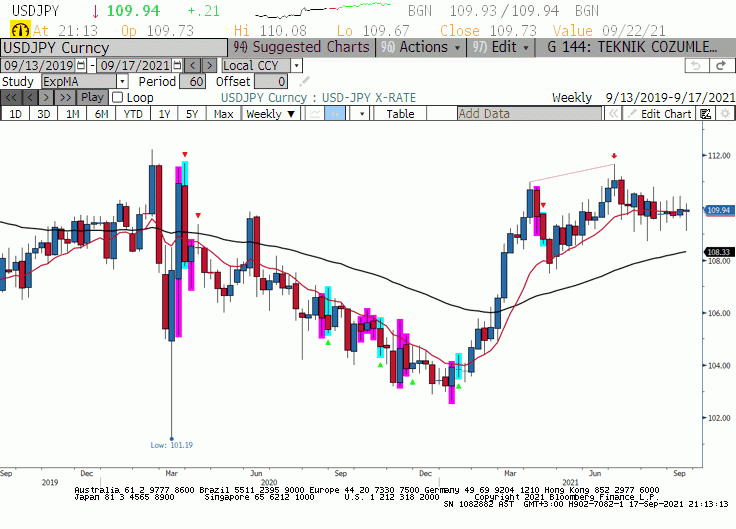Screen dimensions: 736x529
Task: Select the line chart type icon
Action: 315,114
